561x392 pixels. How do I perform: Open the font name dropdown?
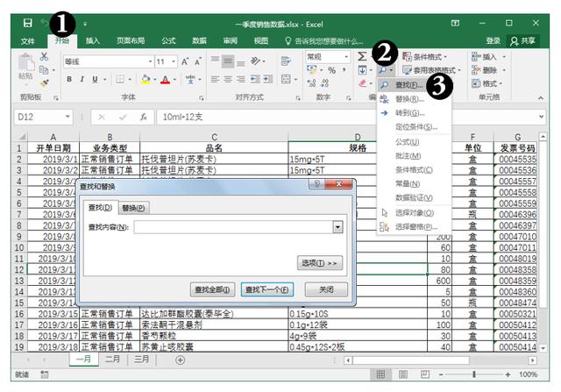click(x=150, y=61)
